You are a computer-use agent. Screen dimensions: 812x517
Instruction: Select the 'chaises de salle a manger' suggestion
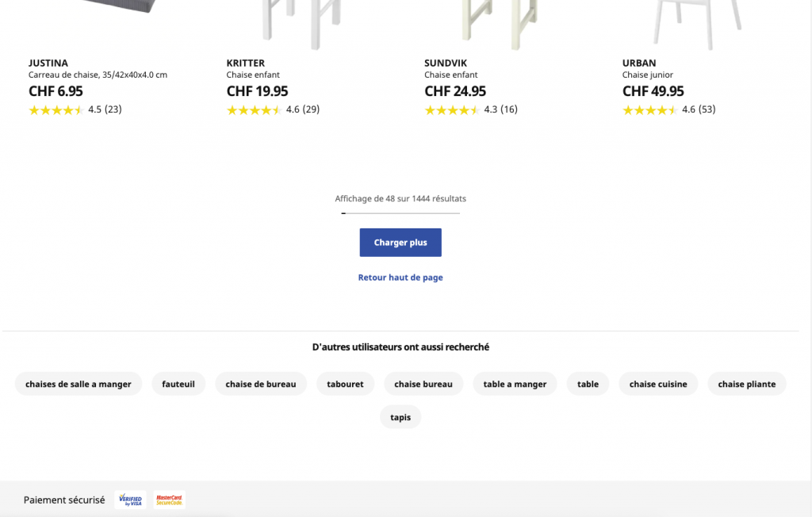(x=79, y=384)
